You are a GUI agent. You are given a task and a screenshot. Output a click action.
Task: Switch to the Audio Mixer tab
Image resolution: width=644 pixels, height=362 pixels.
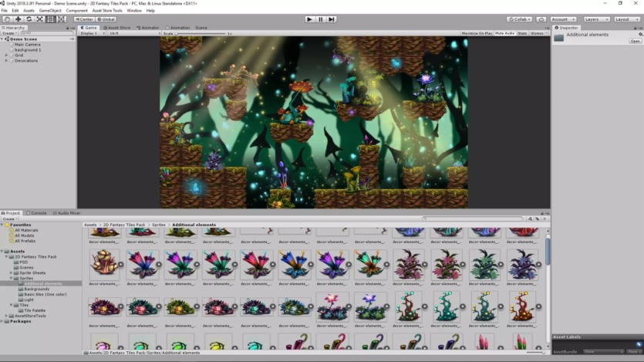66,213
